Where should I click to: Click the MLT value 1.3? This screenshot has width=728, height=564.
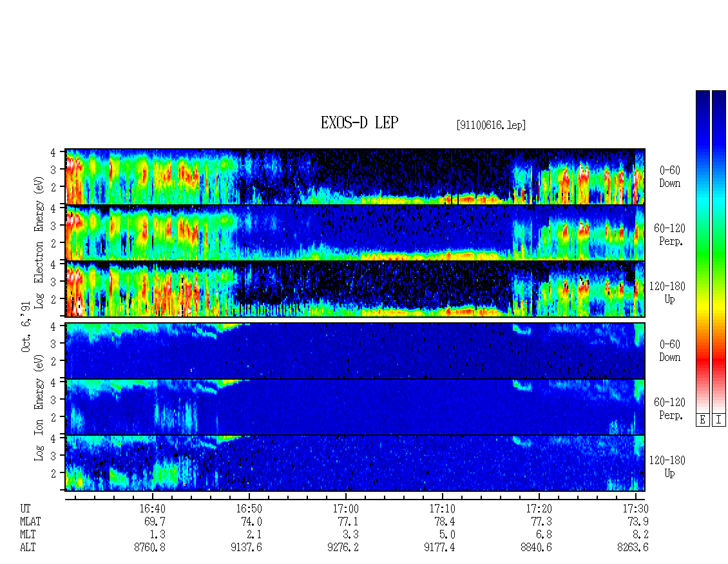(x=157, y=535)
